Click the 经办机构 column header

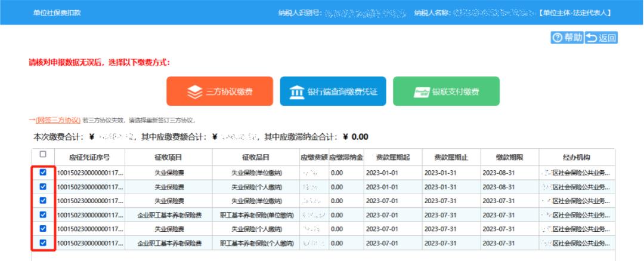(576, 157)
